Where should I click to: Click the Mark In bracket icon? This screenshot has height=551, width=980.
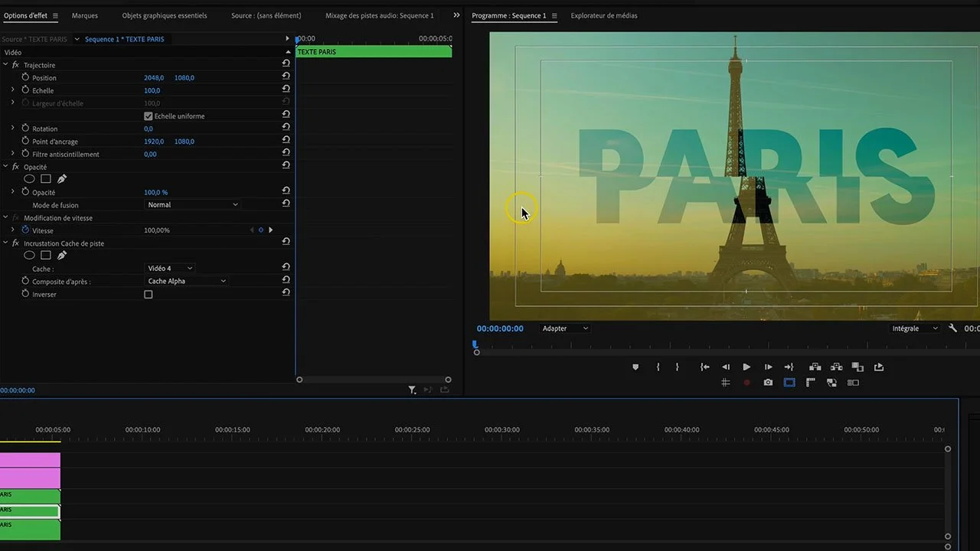[658, 367]
